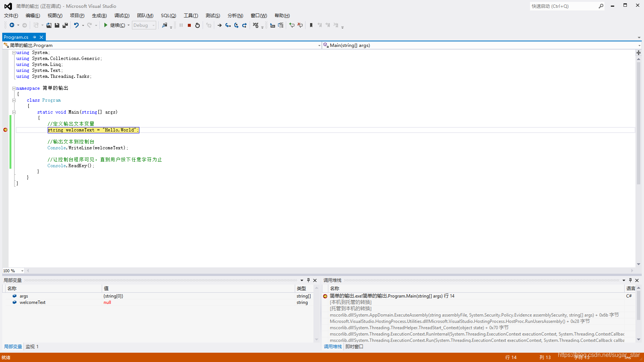644x362 pixels.
Task: Open the 生成(B) menu
Action: coord(100,16)
